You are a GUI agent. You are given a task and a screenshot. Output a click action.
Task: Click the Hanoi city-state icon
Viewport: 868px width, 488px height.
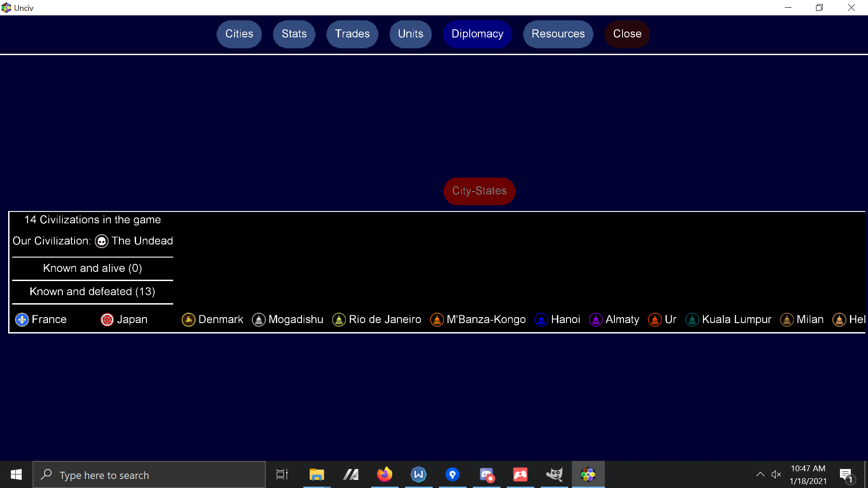(541, 319)
